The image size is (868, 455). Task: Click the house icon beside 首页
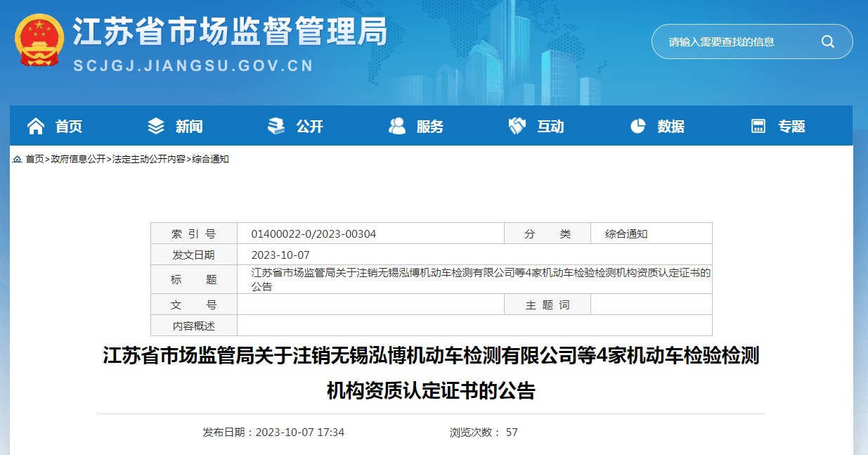tap(35, 126)
